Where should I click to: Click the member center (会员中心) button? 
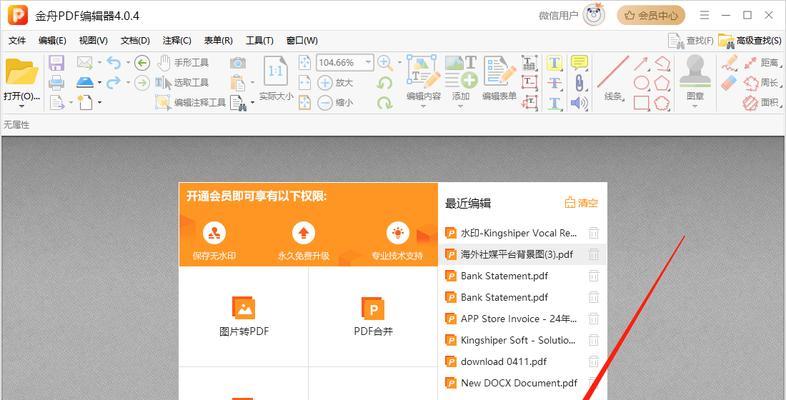(x=651, y=16)
